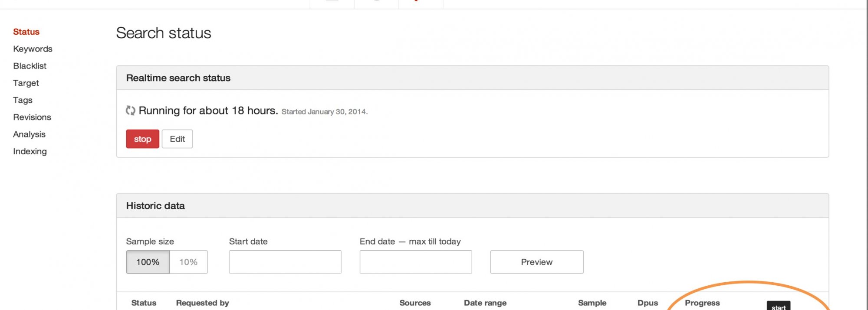
Task: Click the spinning refresh icon beside Running
Action: (130, 111)
